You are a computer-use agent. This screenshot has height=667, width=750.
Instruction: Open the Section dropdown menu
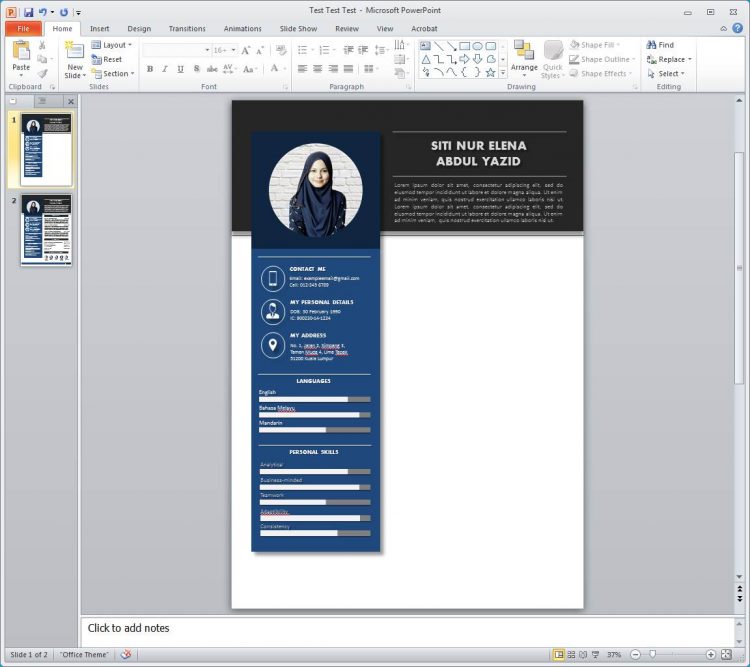pyautogui.click(x=111, y=73)
